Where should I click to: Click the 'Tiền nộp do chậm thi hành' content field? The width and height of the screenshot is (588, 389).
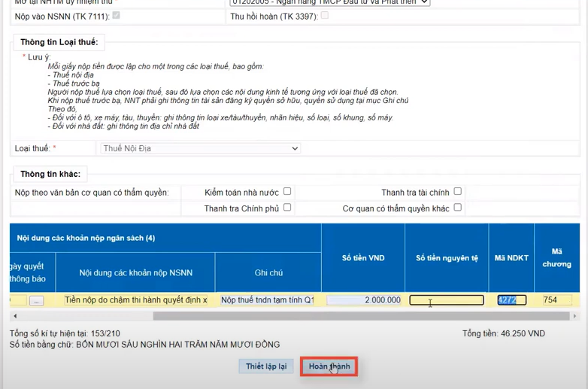(136, 300)
